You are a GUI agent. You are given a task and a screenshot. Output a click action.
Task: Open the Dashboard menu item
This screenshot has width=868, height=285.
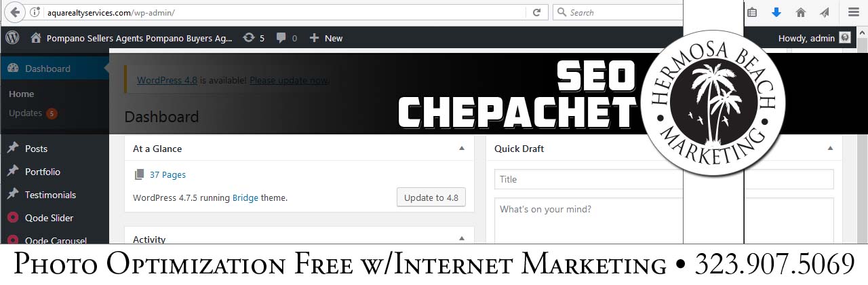coord(54,69)
